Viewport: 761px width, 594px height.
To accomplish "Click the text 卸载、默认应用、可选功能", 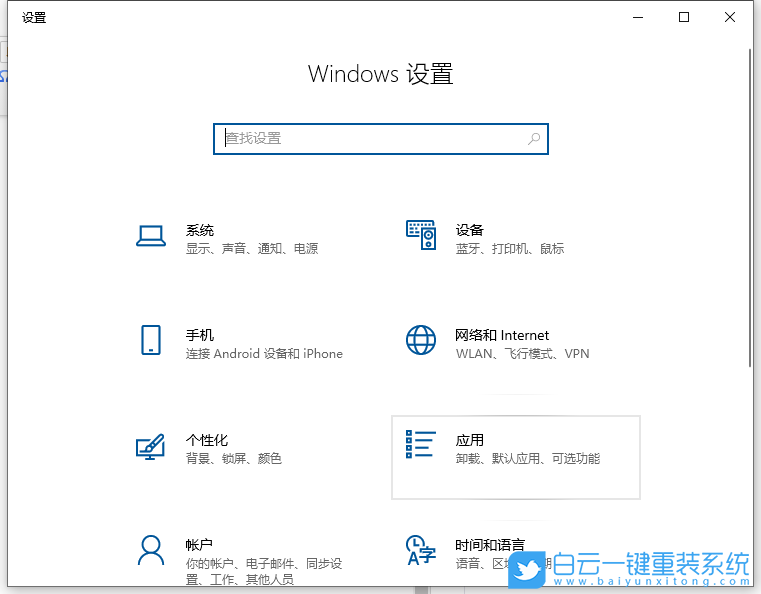I will pyautogui.click(x=528, y=458).
